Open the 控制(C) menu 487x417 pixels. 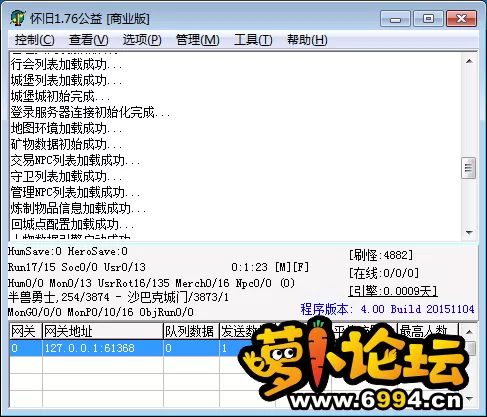point(34,40)
